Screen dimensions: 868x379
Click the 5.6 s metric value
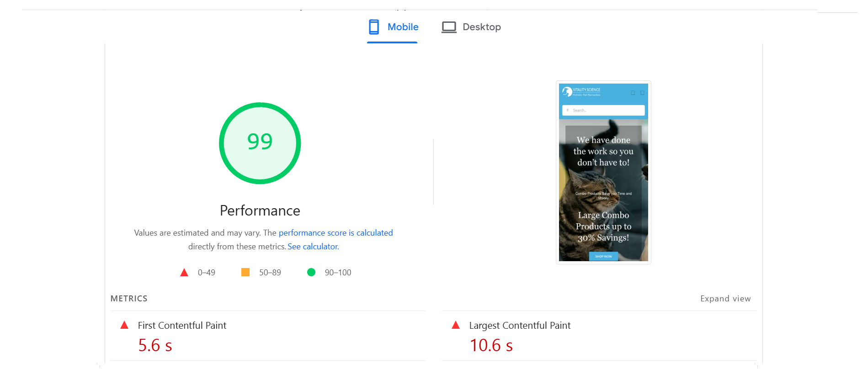[x=155, y=345]
